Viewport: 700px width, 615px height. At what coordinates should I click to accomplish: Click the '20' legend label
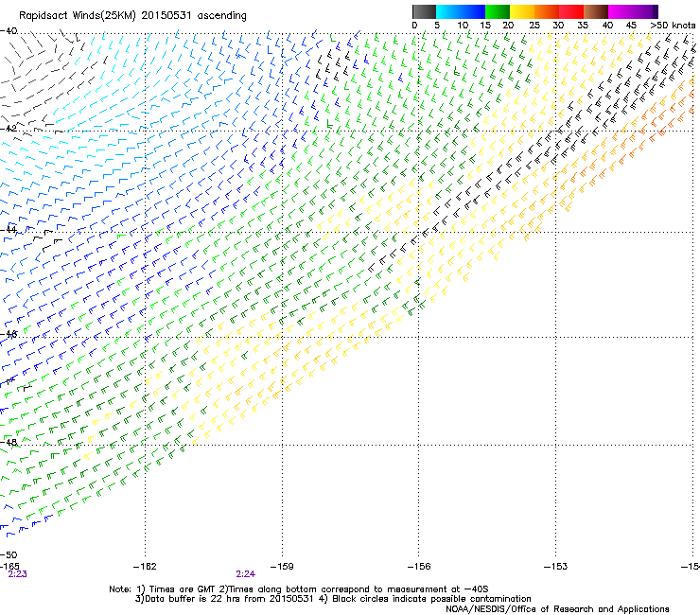(x=508, y=26)
